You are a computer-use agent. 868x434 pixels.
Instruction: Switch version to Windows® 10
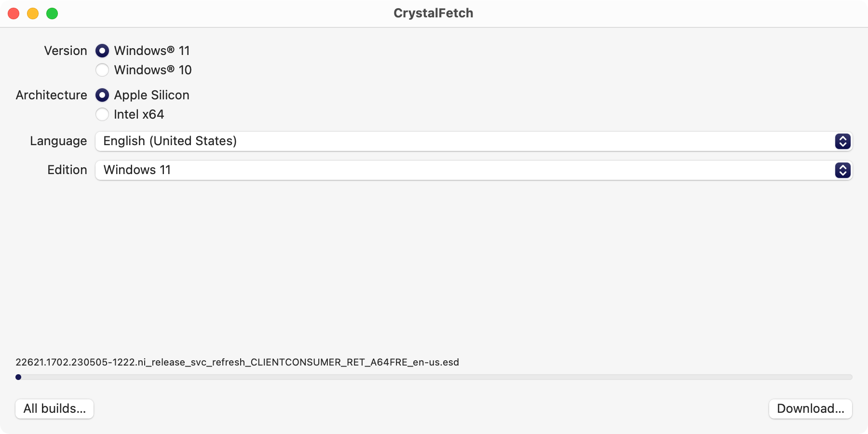[x=102, y=70]
